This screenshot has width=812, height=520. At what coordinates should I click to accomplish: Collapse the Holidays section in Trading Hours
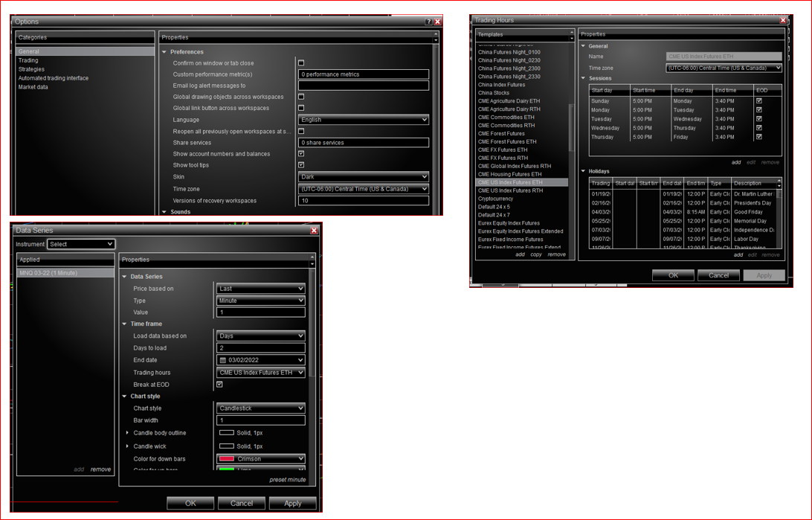583,171
